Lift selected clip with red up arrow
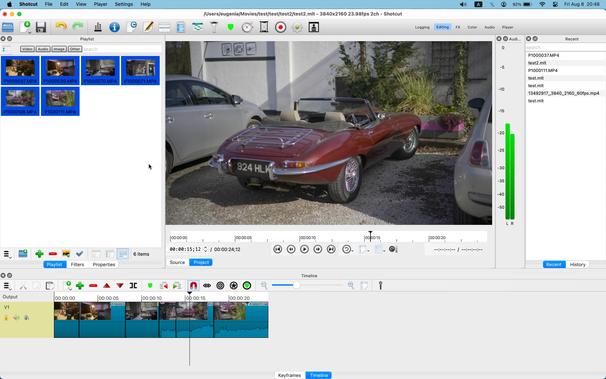This screenshot has width=606, height=379. coord(107,286)
